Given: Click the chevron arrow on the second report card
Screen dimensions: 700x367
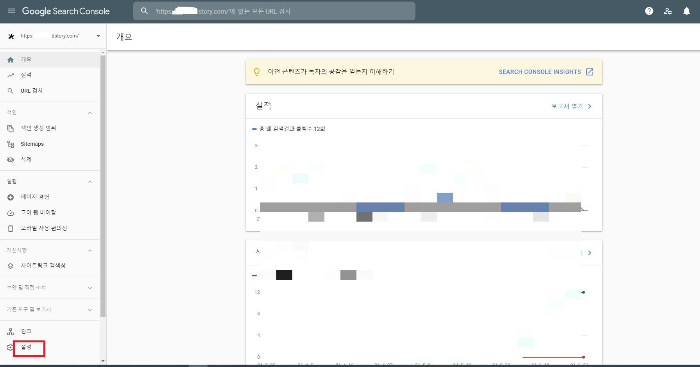Looking at the screenshot, I should (590, 253).
